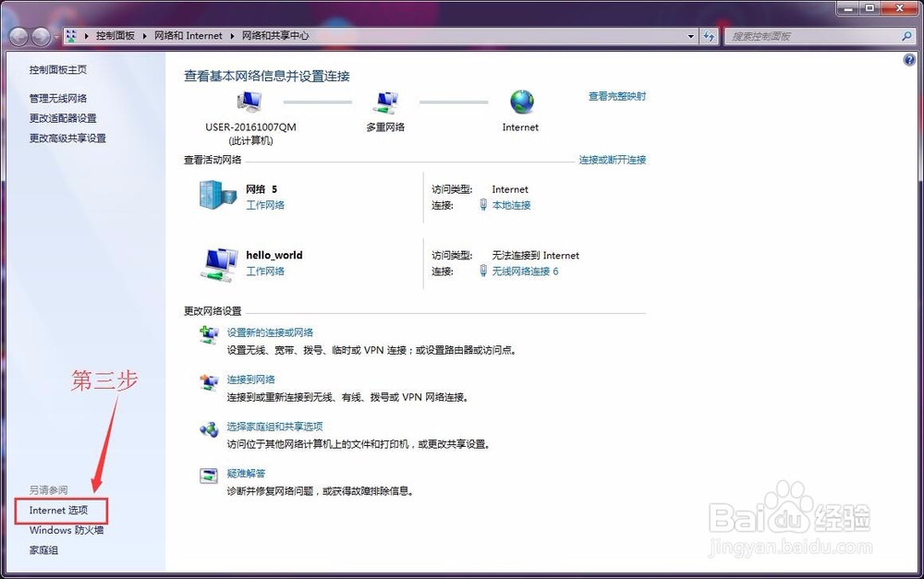The width and height of the screenshot is (924, 579).
Task: Expand the address bar dropdown arrow
Action: click(690, 36)
